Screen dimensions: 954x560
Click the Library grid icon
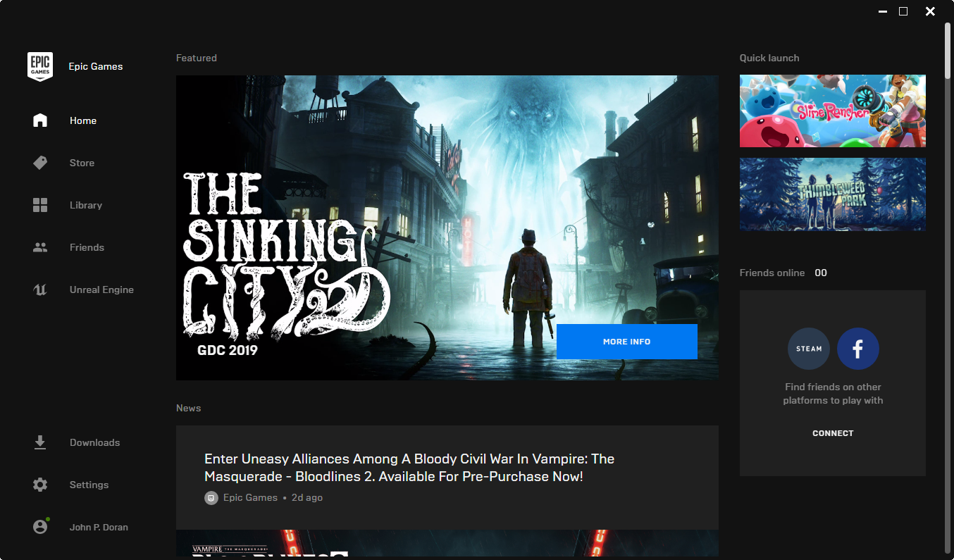(40, 205)
